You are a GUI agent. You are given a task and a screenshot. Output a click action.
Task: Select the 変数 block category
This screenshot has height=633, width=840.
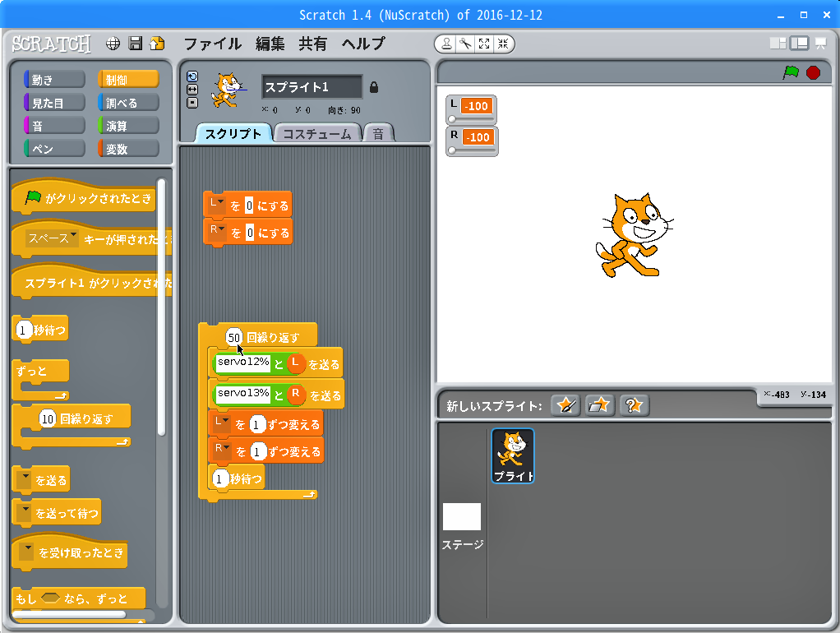coord(128,149)
